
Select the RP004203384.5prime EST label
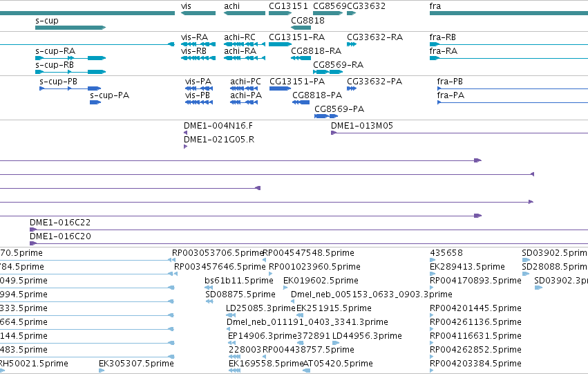coord(475,364)
